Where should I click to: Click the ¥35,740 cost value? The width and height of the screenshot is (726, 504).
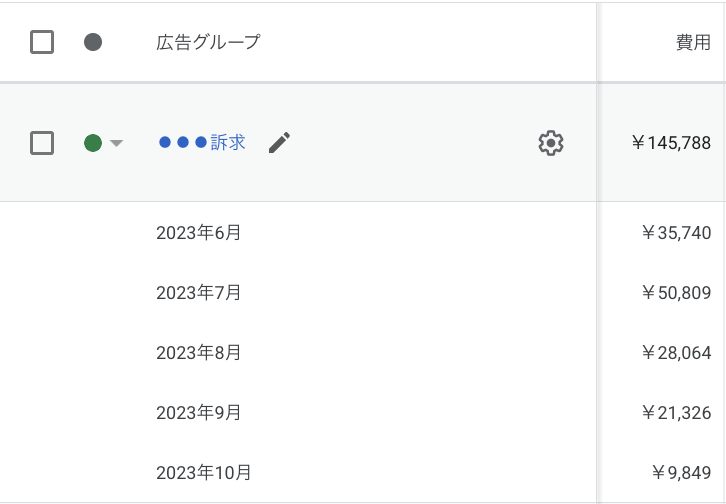click(676, 233)
